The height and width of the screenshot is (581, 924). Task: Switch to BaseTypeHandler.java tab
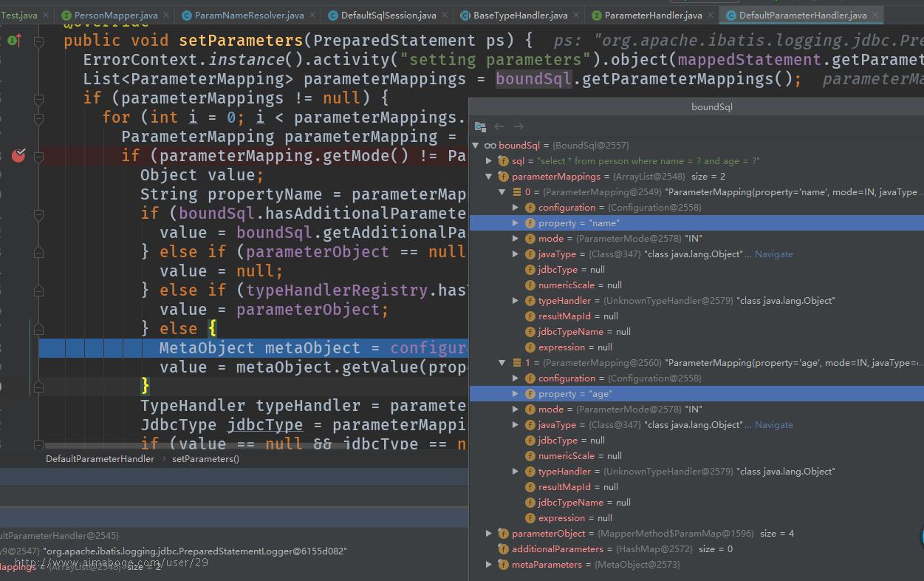[521, 15]
